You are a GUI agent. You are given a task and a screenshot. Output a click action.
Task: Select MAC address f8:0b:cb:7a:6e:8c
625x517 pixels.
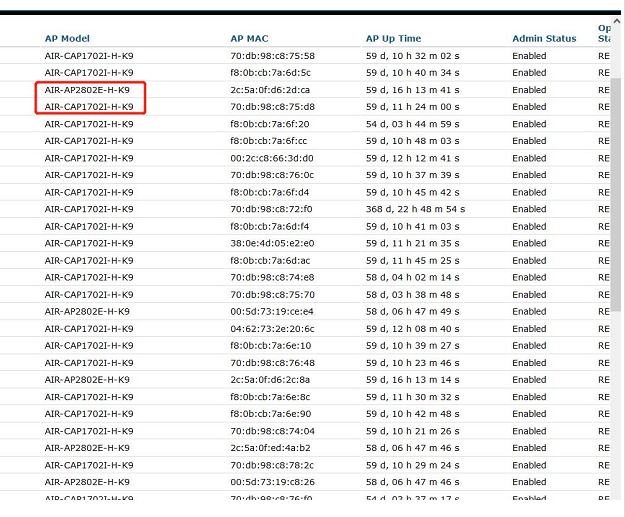[x=270, y=397]
